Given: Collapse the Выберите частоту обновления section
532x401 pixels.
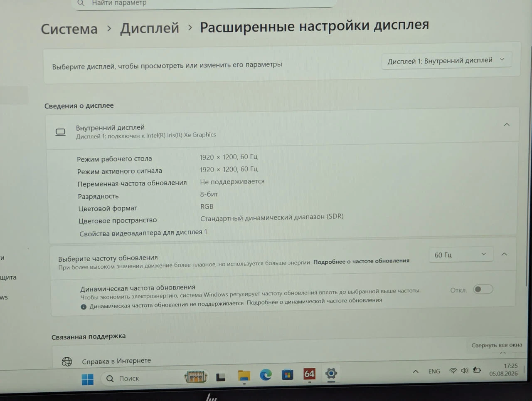Looking at the screenshot, I should click(x=504, y=254).
